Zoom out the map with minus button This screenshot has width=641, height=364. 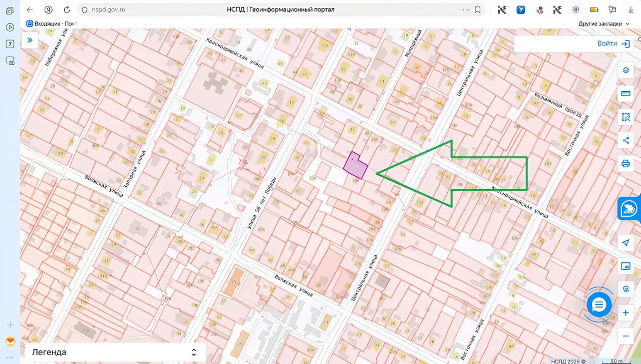[625, 336]
